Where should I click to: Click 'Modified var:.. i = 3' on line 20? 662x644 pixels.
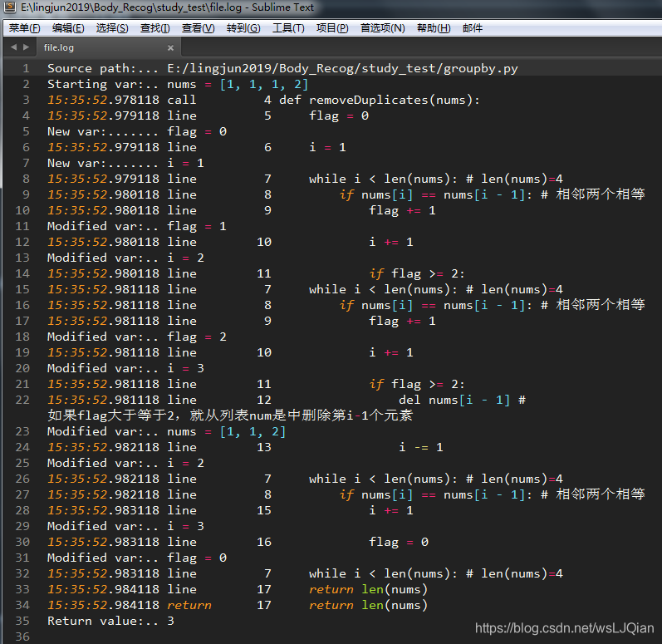[x=125, y=368]
